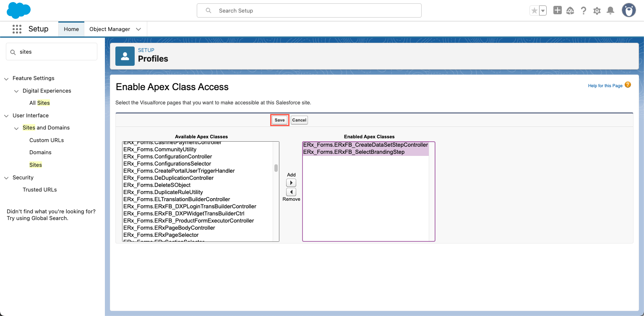Open the Setup gear menu
Screen dimensions: 644x316
pyautogui.click(x=597, y=11)
